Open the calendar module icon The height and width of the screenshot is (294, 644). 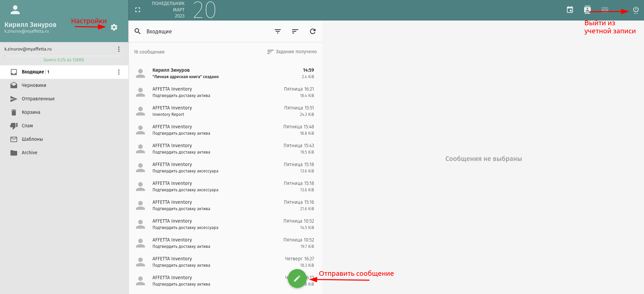(x=570, y=10)
